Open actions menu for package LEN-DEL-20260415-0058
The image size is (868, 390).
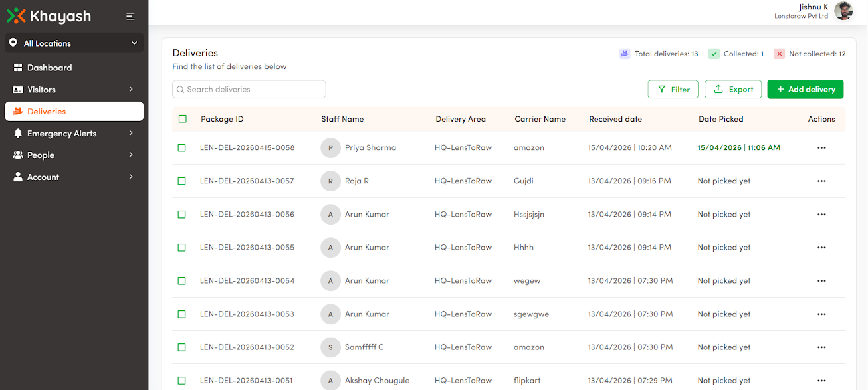click(821, 148)
